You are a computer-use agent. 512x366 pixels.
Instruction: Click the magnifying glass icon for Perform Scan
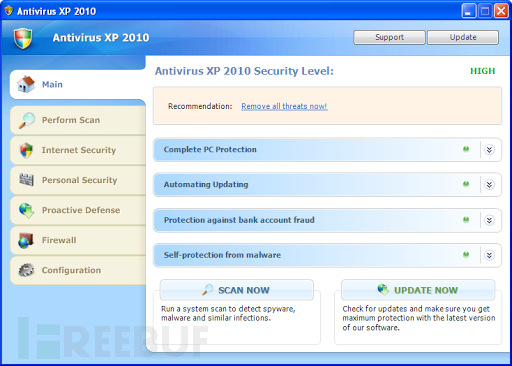tap(27, 120)
